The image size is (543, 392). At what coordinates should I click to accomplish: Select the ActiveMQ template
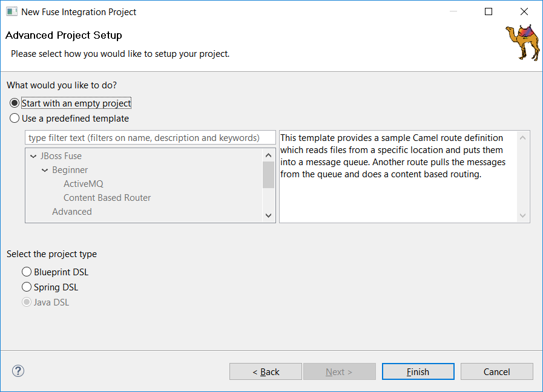pos(84,184)
